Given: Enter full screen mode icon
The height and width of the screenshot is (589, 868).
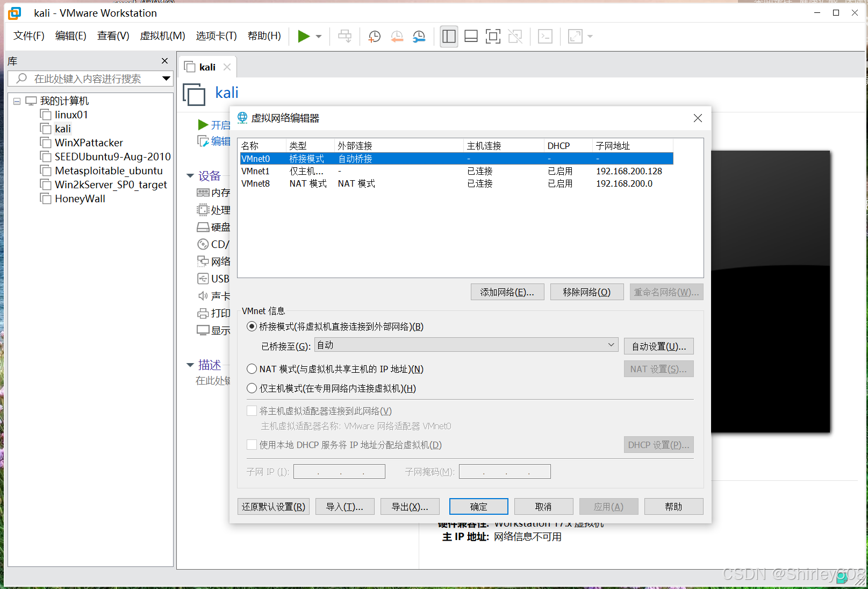Looking at the screenshot, I should tap(493, 36).
